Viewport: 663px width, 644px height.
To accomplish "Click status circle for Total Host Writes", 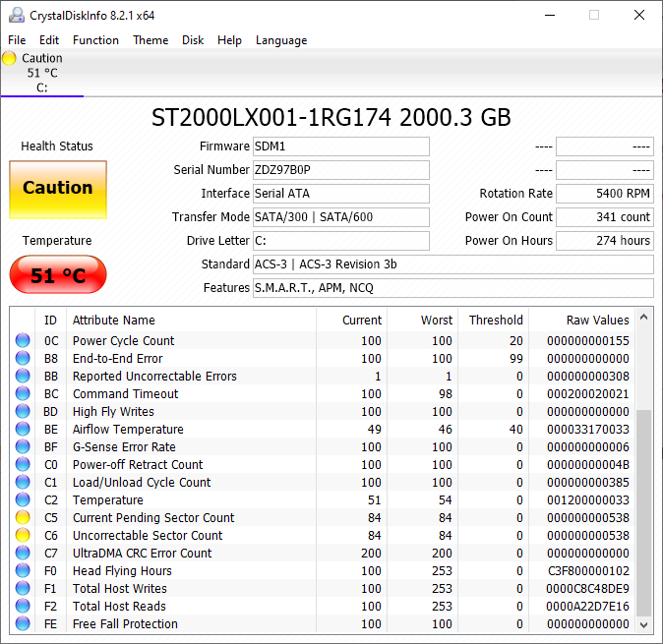I will (23, 588).
